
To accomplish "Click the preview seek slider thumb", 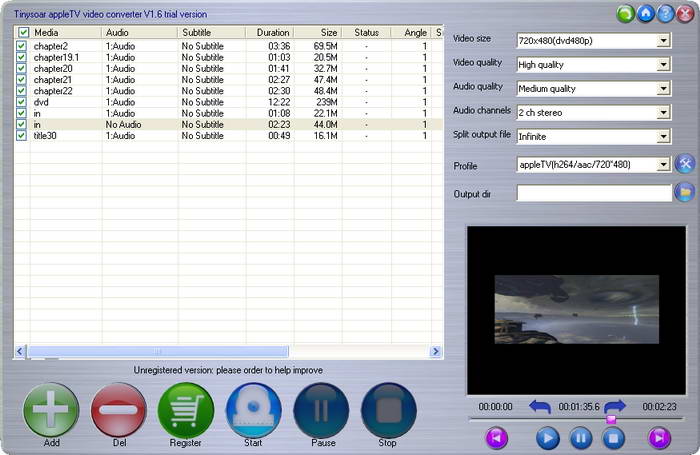I will pos(611,419).
